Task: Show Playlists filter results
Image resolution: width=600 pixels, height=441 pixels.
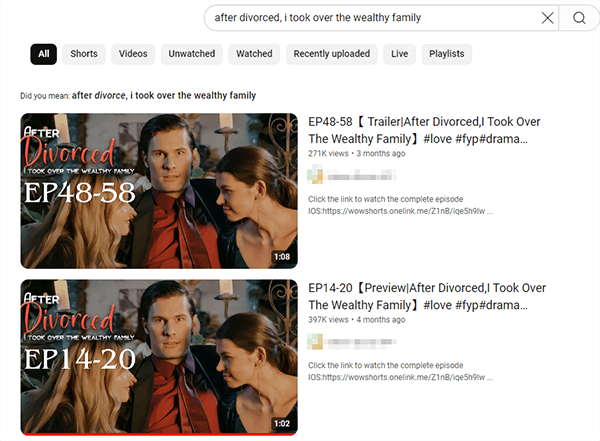Action: tap(447, 54)
